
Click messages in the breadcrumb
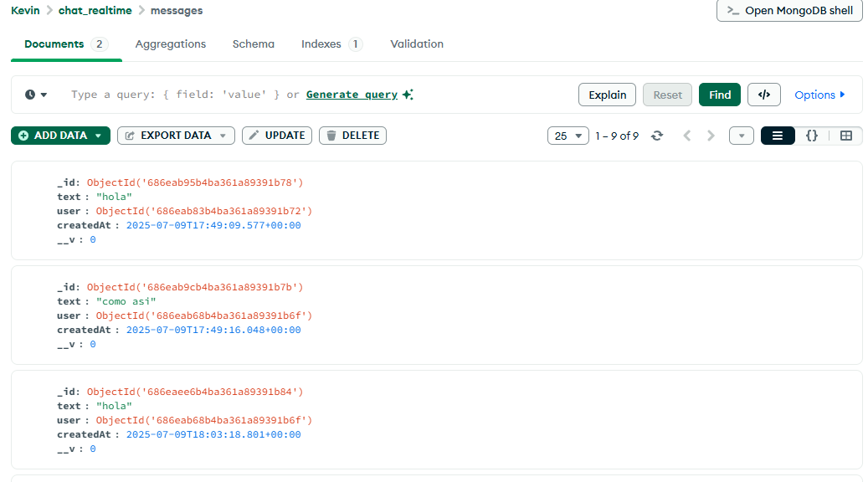coord(177,11)
